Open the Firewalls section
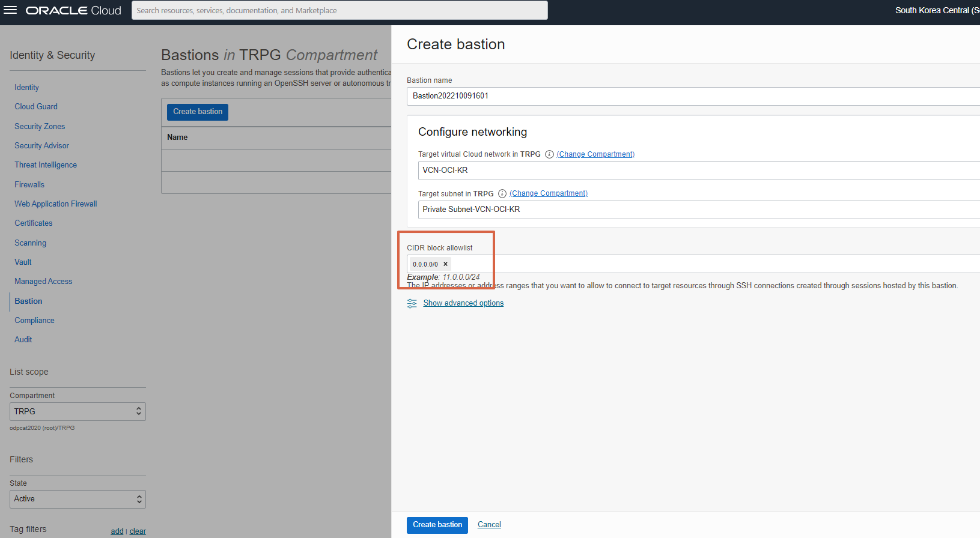980x538 pixels. tap(29, 184)
